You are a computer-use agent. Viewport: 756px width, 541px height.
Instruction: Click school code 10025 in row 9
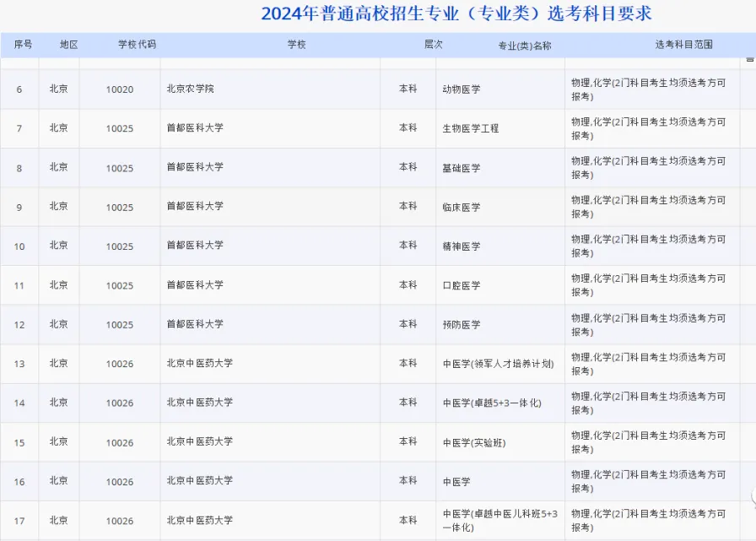tap(120, 208)
